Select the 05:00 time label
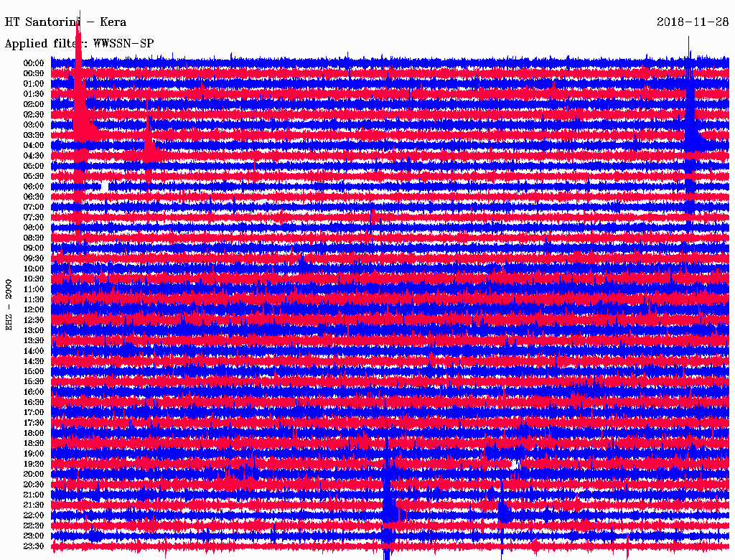The image size is (735, 560). pyautogui.click(x=34, y=166)
